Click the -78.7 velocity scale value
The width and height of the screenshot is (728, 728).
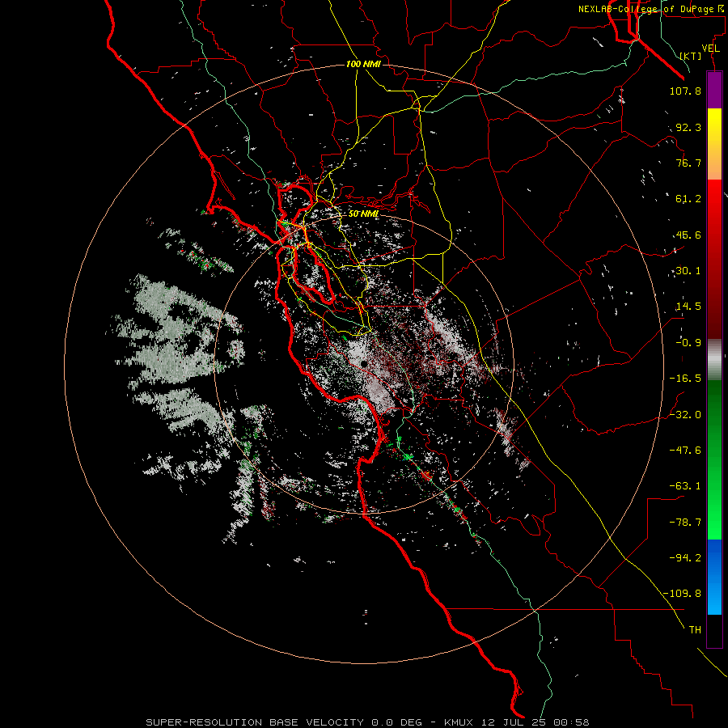685,523
